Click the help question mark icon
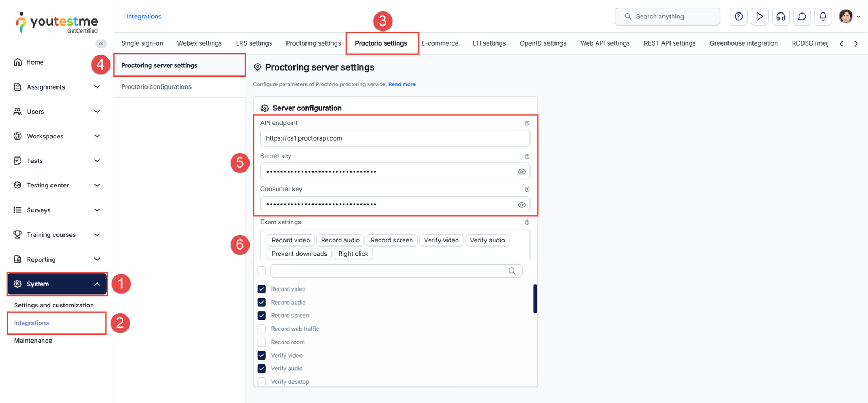This screenshot has width=868, height=403. pos(738,17)
